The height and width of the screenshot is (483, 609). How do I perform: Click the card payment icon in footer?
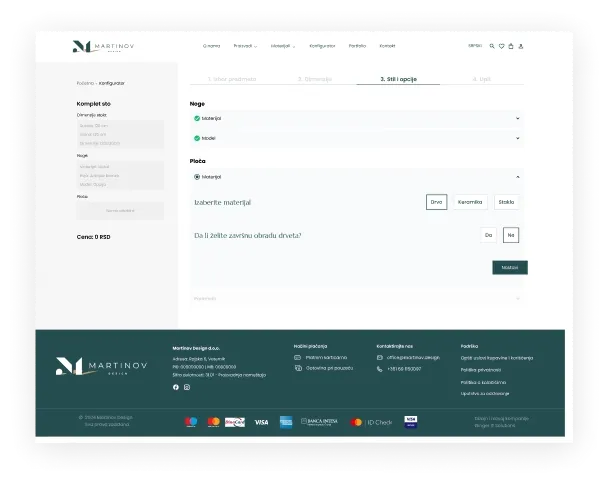(298, 358)
